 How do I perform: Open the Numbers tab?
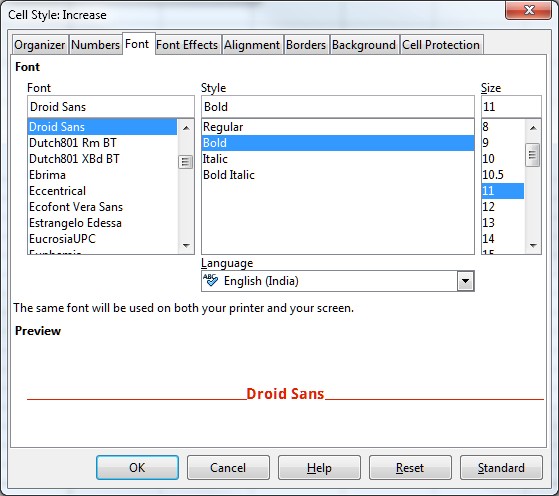point(95,45)
